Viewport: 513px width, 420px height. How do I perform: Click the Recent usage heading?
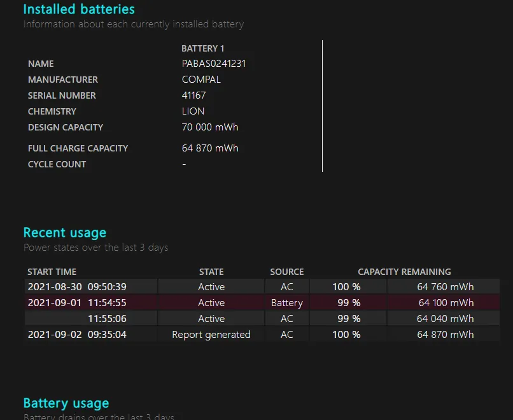click(65, 233)
